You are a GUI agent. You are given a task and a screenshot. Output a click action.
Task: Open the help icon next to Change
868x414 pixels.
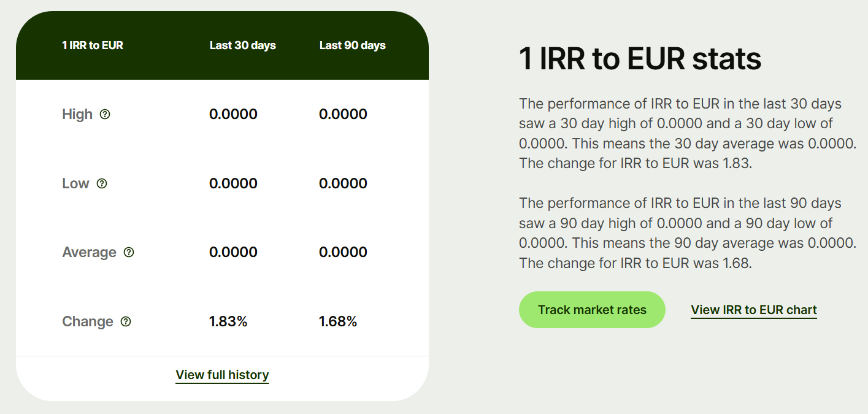point(126,321)
